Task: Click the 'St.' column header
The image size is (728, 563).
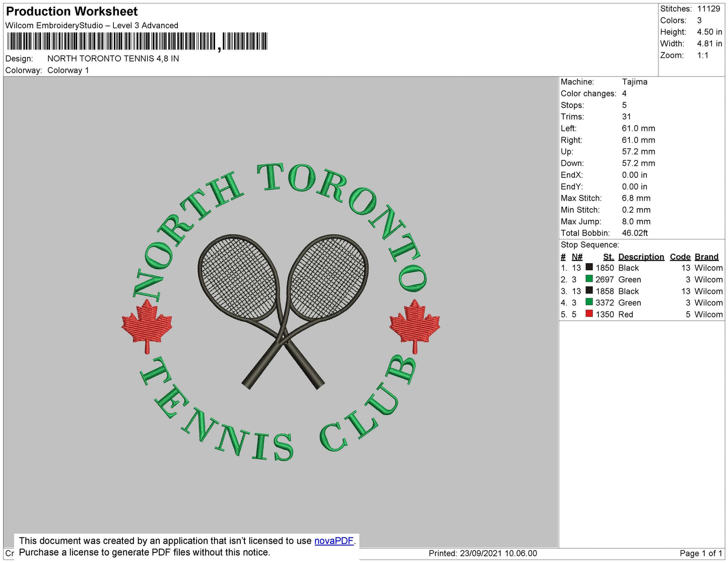Action: click(609, 257)
